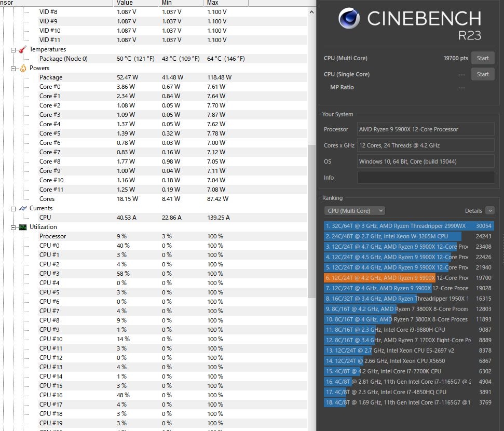
Task: Select ranking entry 15 Core i7-7700K
Action: click(409, 371)
